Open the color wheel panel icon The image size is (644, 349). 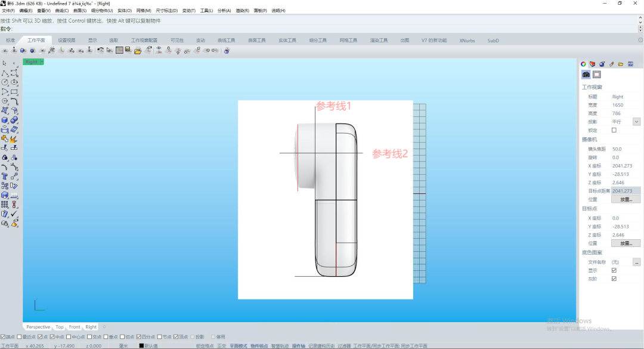(584, 64)
